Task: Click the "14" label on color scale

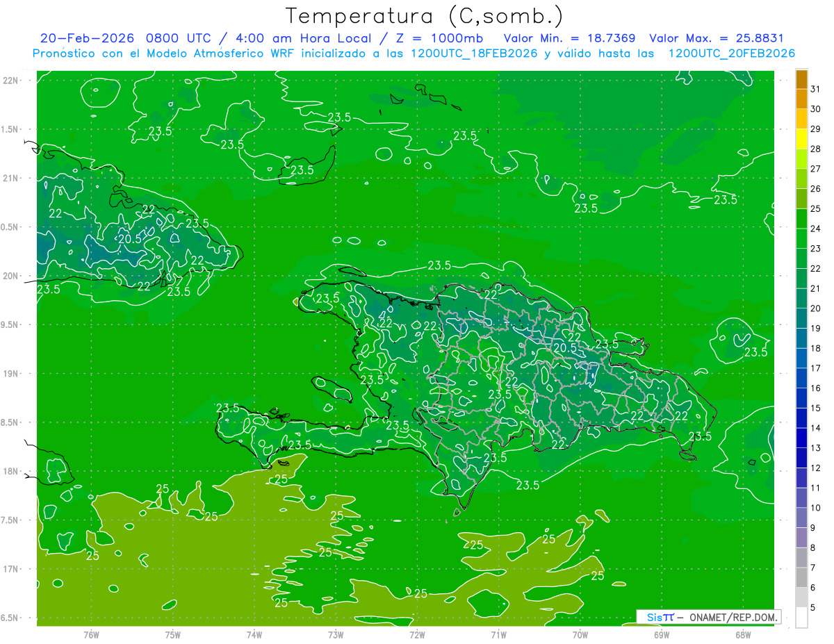Action: (x=815, y=428)
